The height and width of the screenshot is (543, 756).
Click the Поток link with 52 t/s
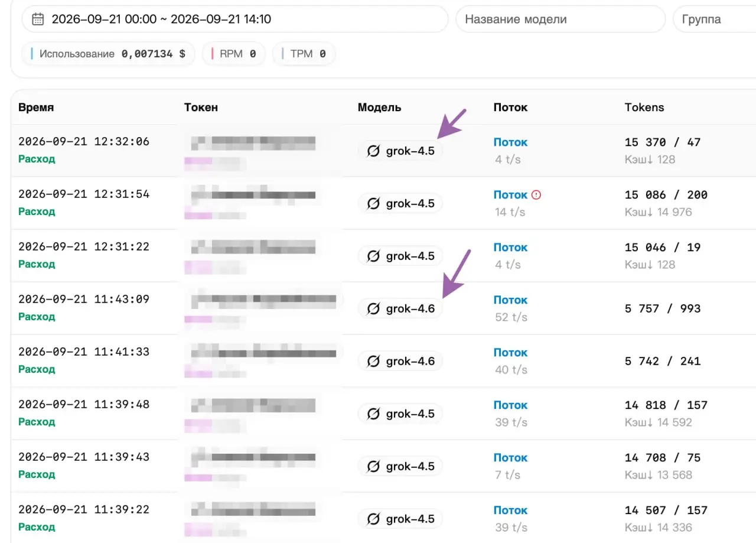tap(510, 300)
